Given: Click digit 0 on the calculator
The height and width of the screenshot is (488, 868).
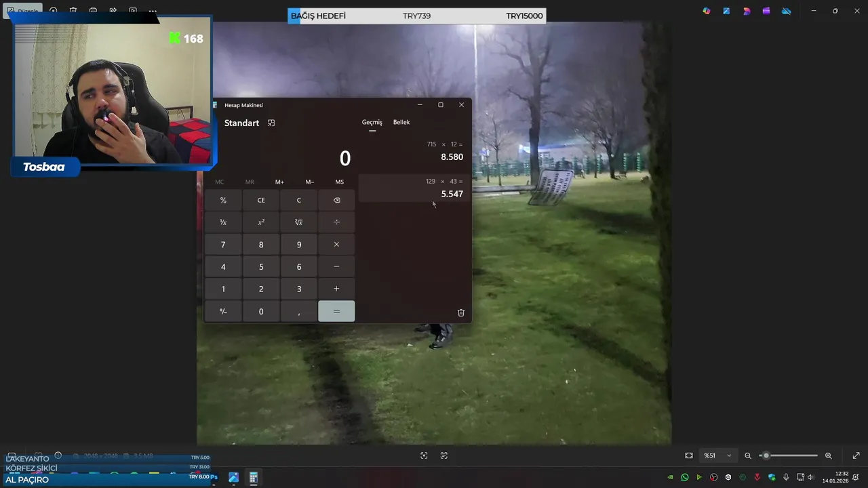Looking at the screenshot, I should click(x=261, y=311).
